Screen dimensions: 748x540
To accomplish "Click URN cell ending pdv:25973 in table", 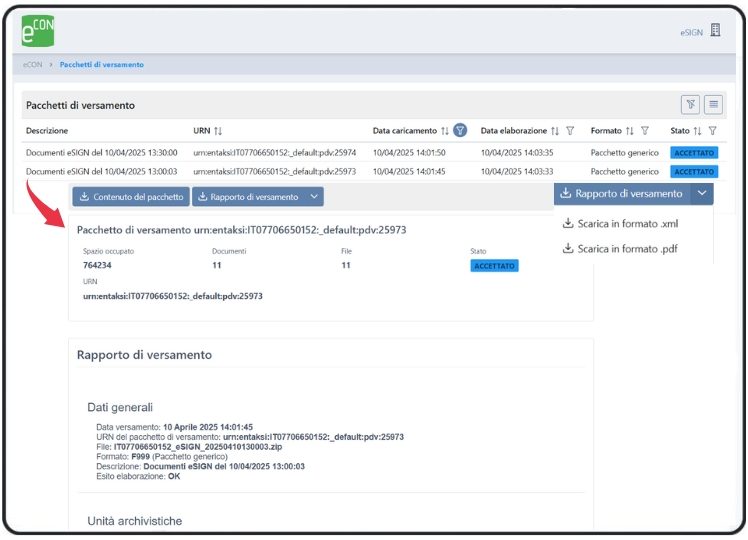I will [x=275, y=171].
